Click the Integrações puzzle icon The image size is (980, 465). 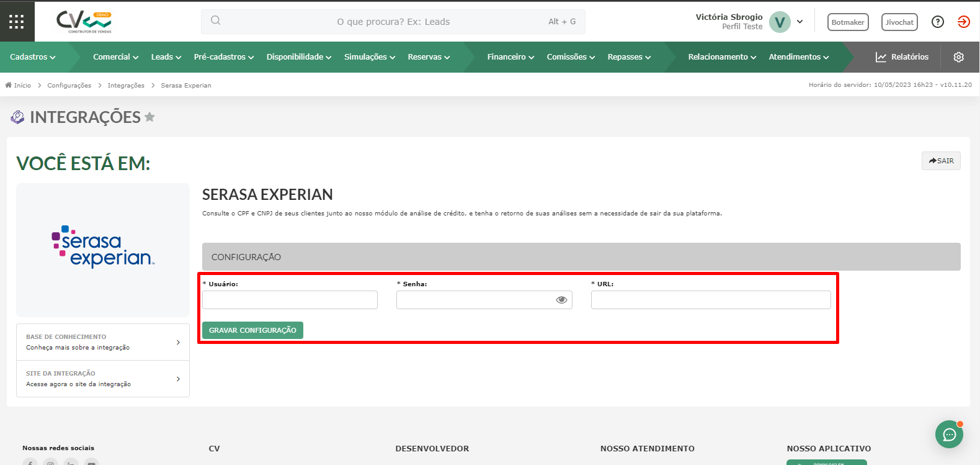pyautogui.click(x=17, y=117)
